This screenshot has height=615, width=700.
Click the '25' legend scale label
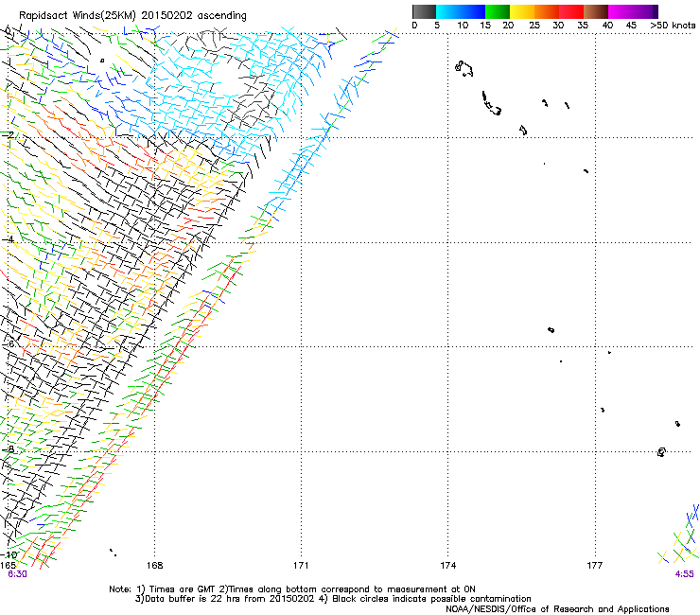tap(534, 26)
